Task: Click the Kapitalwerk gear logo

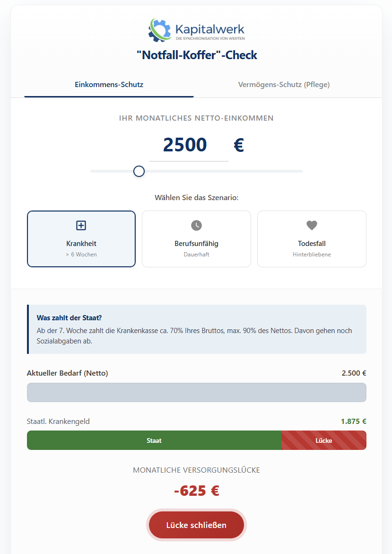Action: coord(159,29)
